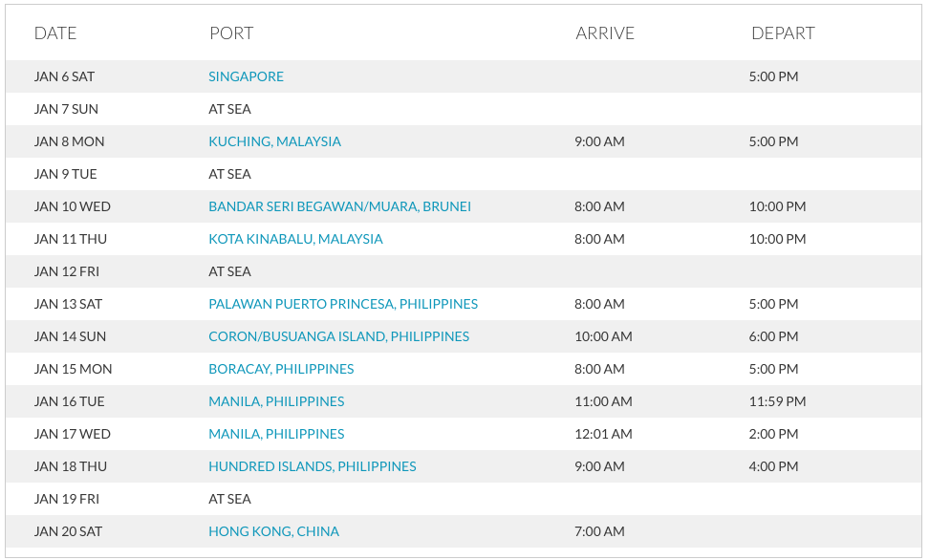Click the DATE column header

[55, 33]
